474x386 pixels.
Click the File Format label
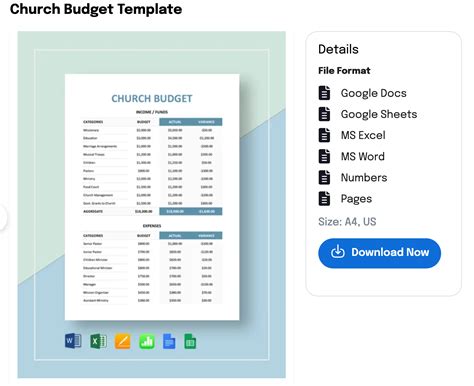344,71
